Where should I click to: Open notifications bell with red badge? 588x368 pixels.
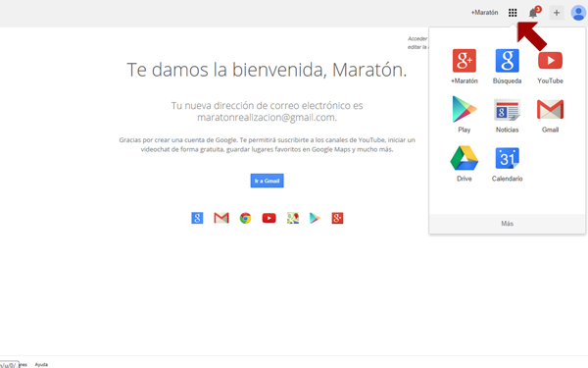[x=534, y=13]
